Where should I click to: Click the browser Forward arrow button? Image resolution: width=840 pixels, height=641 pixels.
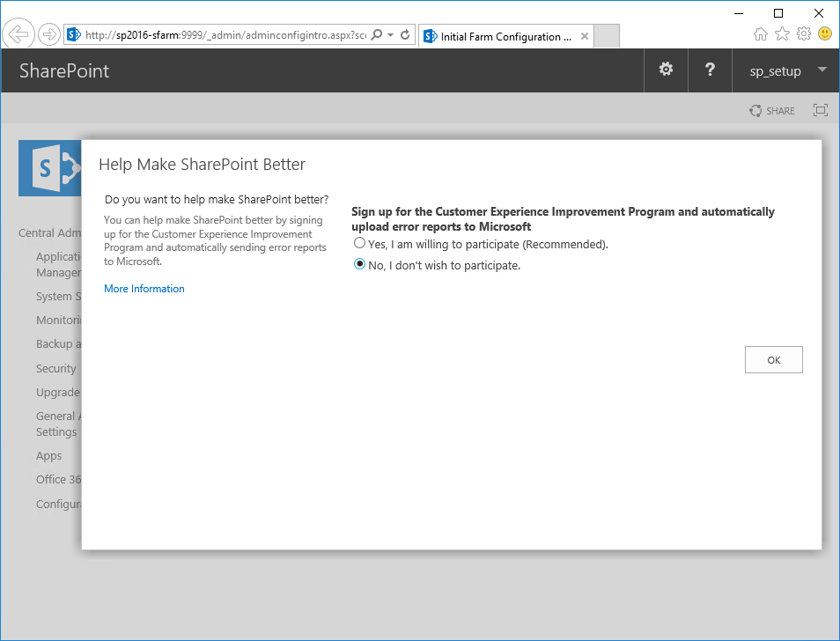click(x=48, y=35)
